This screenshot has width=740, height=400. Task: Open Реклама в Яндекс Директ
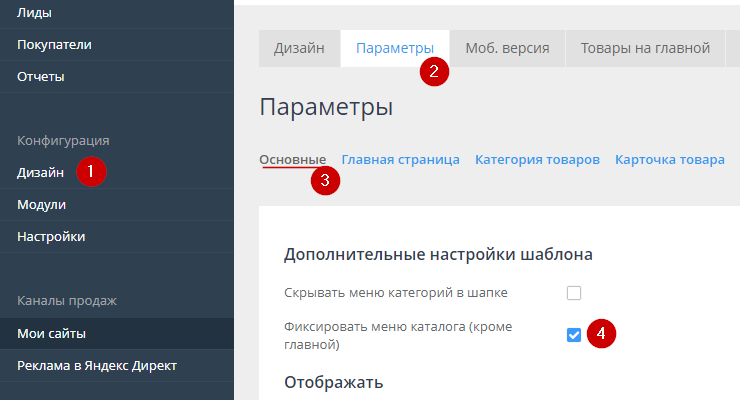[96, 365]
